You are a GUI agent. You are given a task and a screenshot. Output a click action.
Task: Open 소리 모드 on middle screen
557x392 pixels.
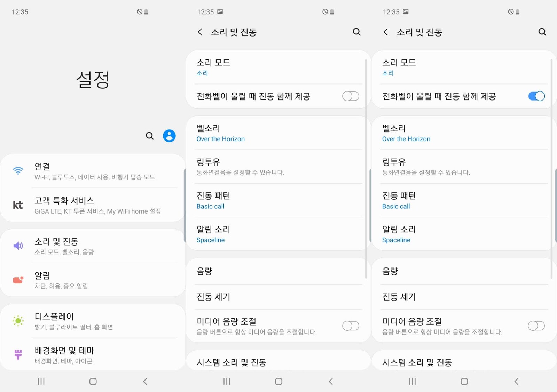tap(278, 67)
